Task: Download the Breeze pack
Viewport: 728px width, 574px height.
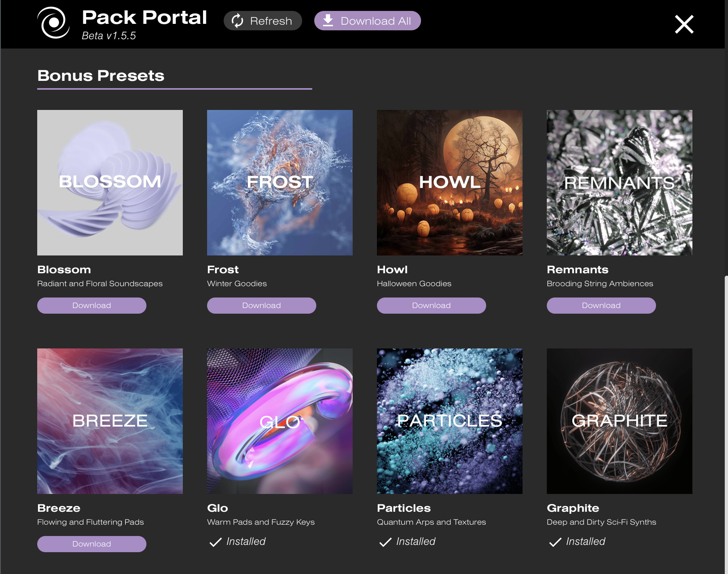Action: click(92, 544)
